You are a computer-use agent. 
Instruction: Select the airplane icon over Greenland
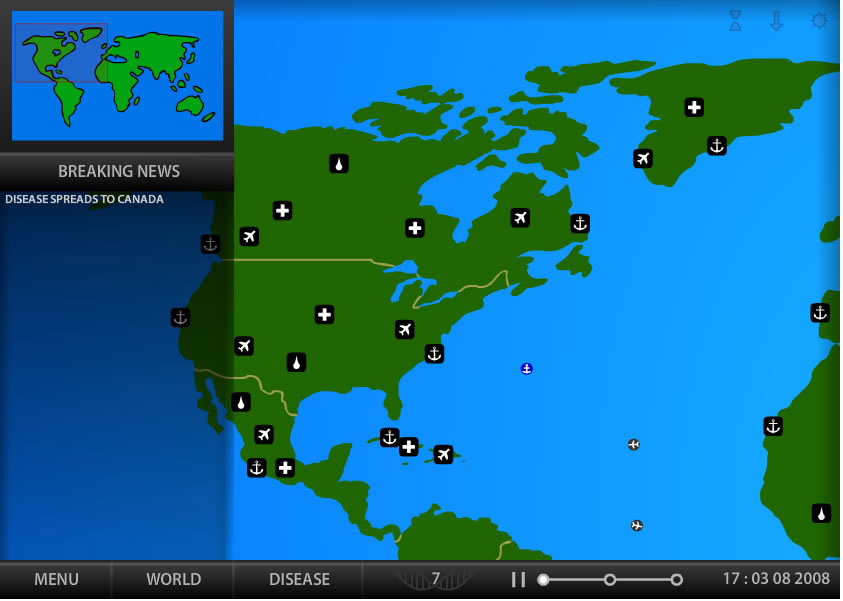[643, 158]
